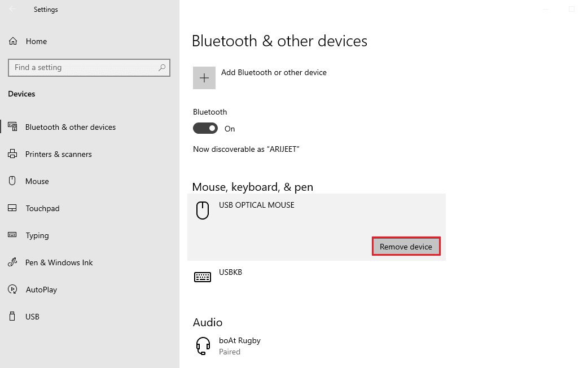The width and height of the screenshot is (588, 368).
Task: Click the Find a setting search box
Action: click(x=89, y=68)
